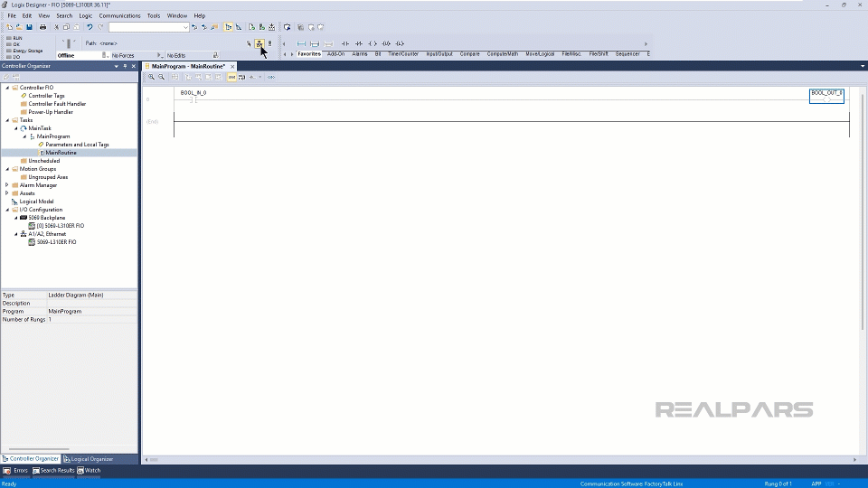Open the Errors panel tab
The width and height of the screenshot is (868, 488).
(15, 471)
